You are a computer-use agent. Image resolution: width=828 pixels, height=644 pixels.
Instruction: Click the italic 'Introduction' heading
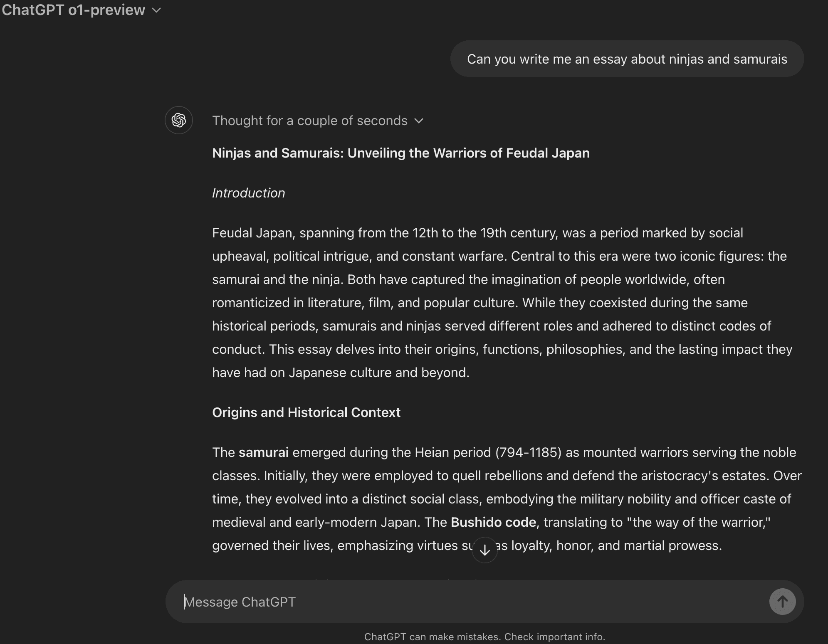click(248, 193)
